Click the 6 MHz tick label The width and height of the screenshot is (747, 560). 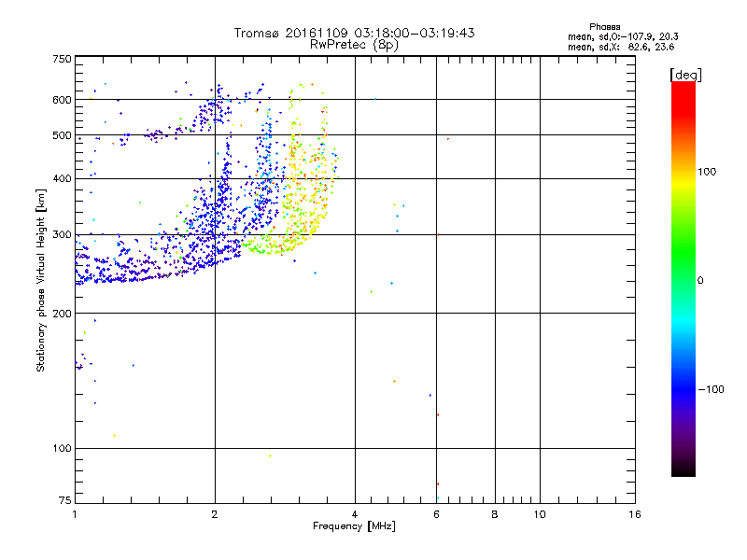point(436,514)
